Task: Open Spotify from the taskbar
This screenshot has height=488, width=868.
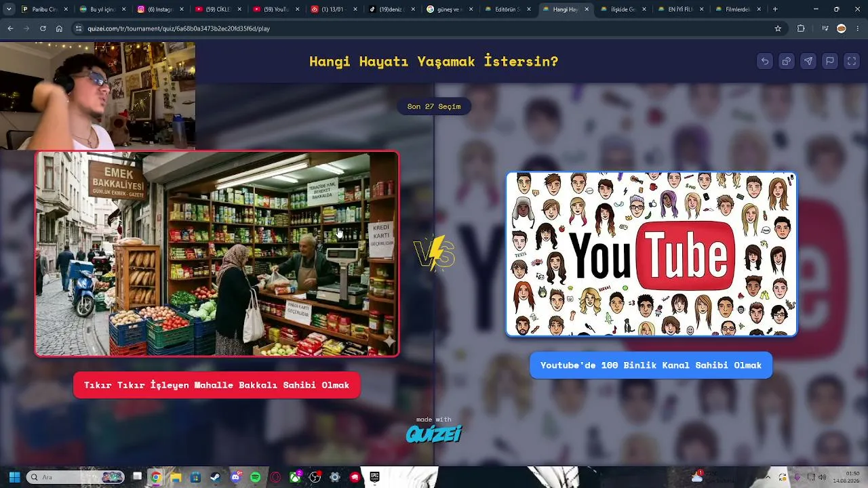Action: coord(256,477)
